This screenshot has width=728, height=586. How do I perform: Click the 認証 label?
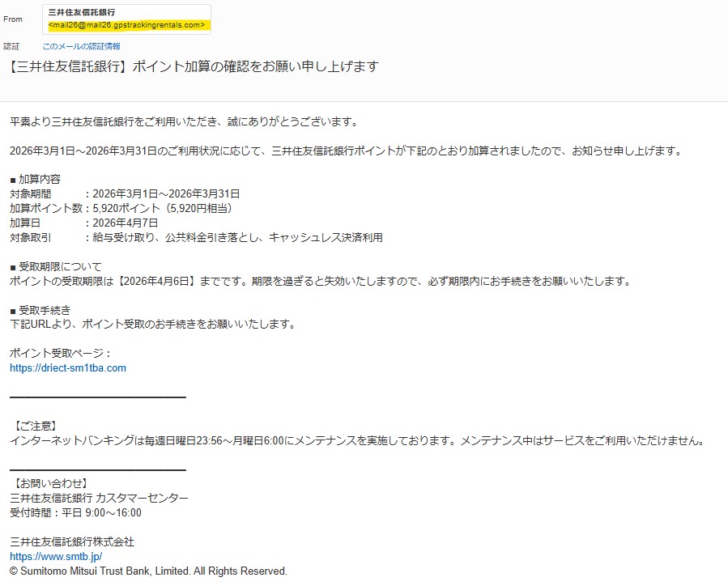11,47
